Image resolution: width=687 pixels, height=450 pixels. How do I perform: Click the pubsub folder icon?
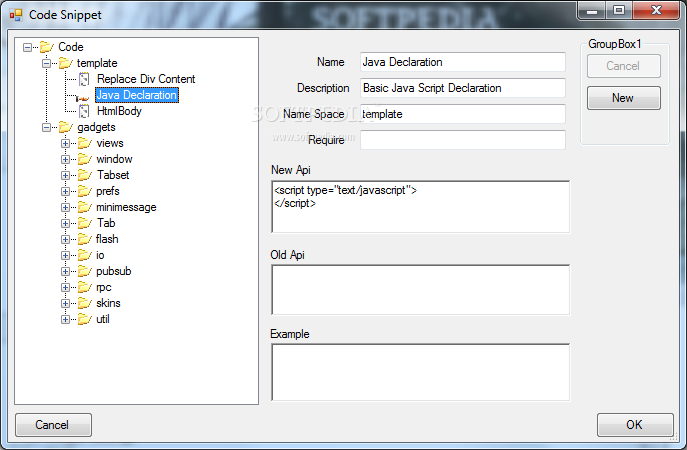(85, 271)
